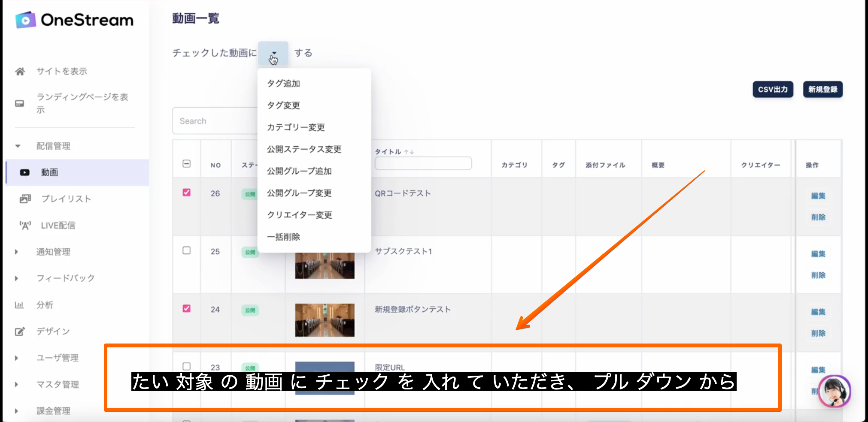Viewport: 868px width, 422px height.
Task: Click 削除 for 新規登録ボタンテスト
Action: coord(818,333)
